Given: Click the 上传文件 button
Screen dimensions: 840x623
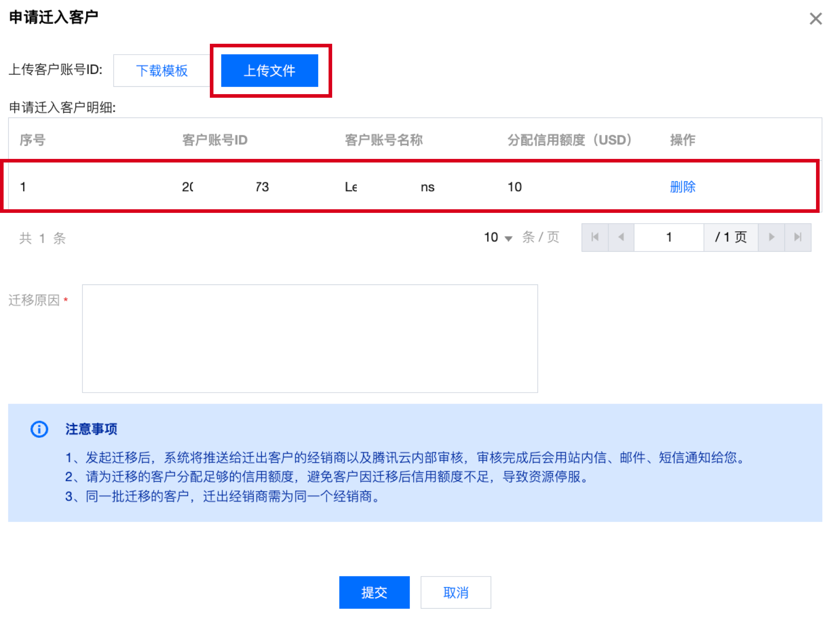Looking at the screenshot, I should coord(269,70).
